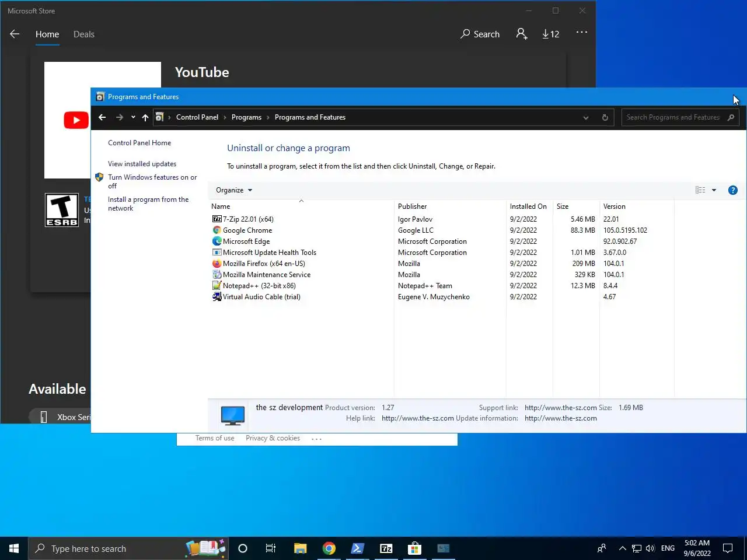
Task: Click the ENG language indicator in tray
Action: tap(668, 548)
